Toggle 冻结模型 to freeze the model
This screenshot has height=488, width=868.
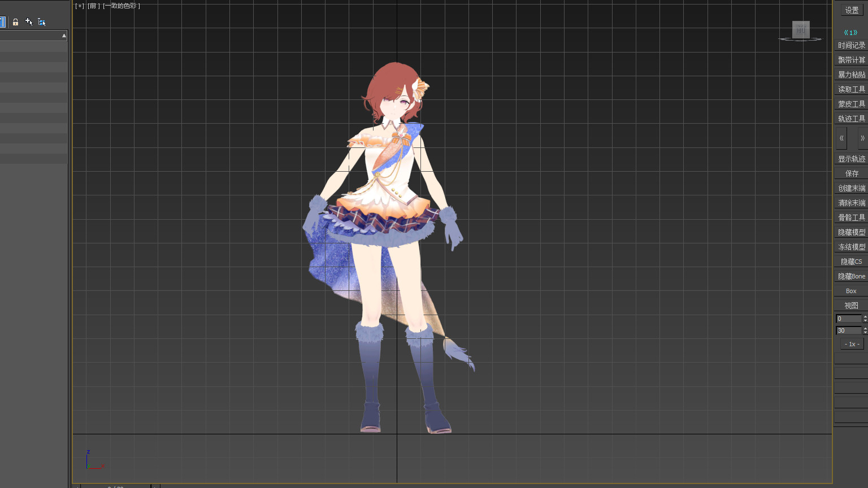(851, 247)
